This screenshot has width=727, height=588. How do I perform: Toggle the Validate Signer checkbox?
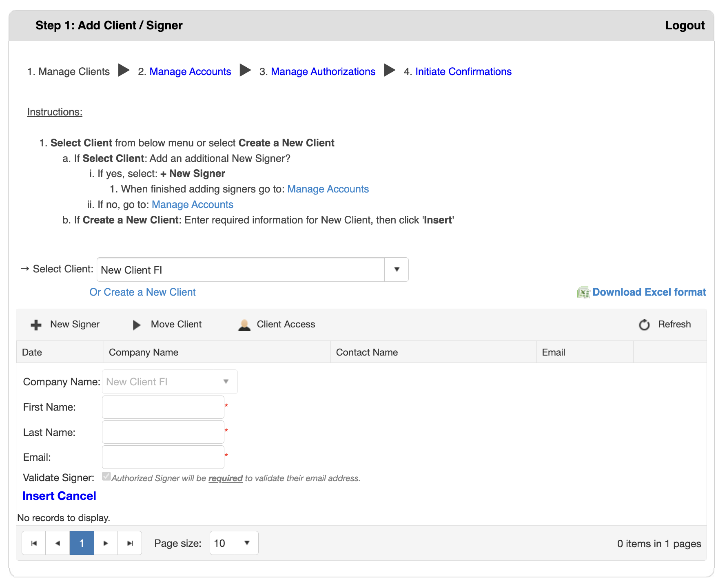pos(106,476)
